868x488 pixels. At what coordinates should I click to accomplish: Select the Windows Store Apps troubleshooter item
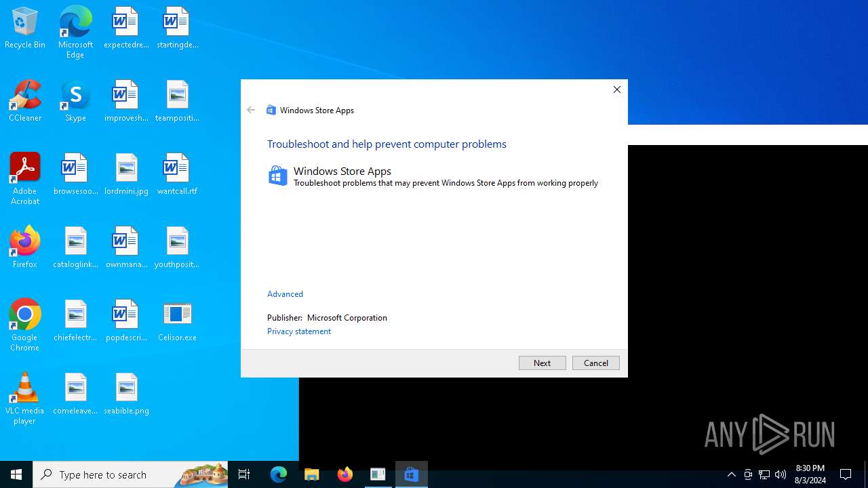(x=433, y=176)
